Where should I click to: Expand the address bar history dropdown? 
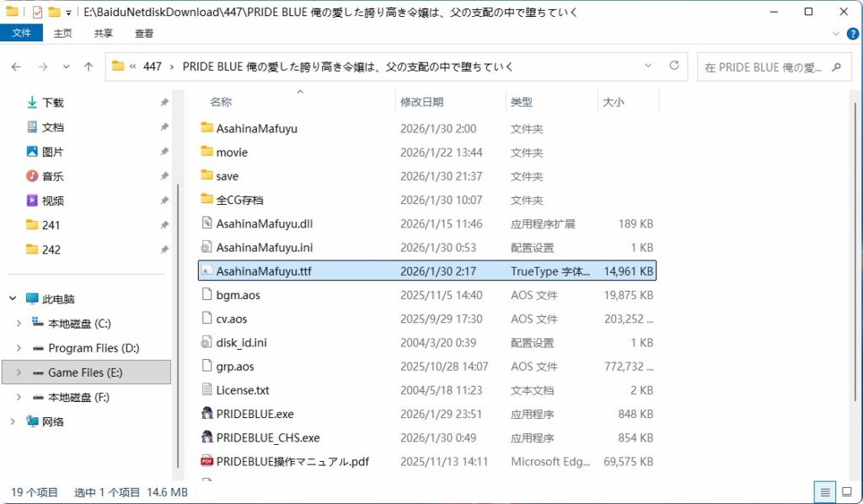coord(648,66)
